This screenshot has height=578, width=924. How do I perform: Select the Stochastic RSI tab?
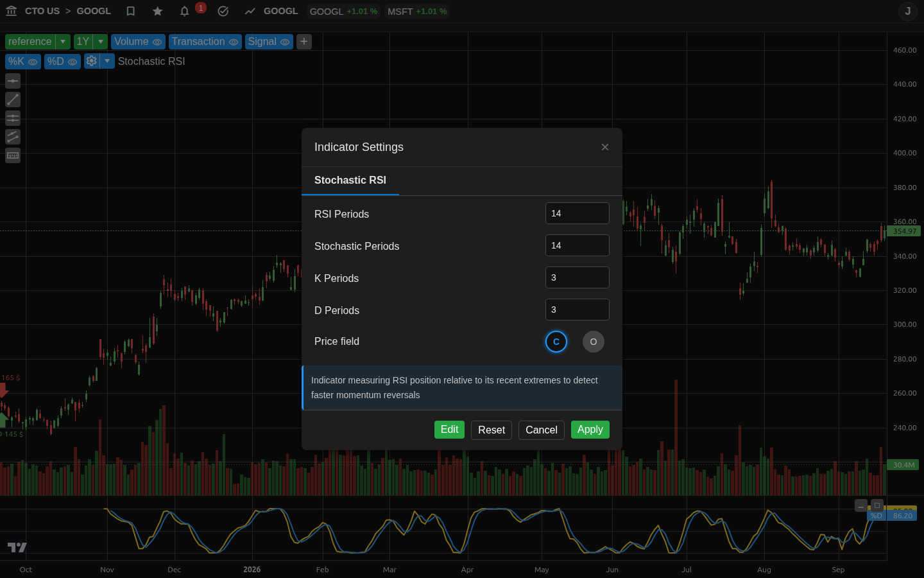click(350, 180)
